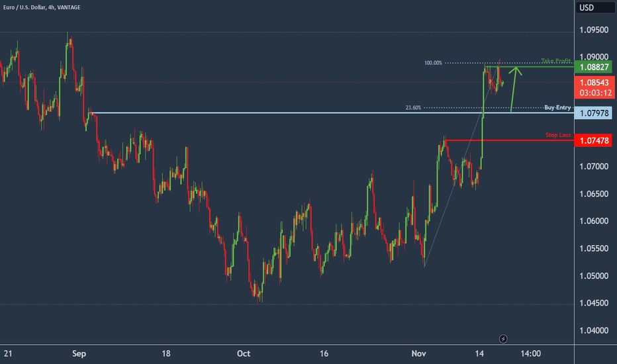This screenshot has height=364, width=617.
Task: Select the Take Profit line label
Action: point(555,61)
